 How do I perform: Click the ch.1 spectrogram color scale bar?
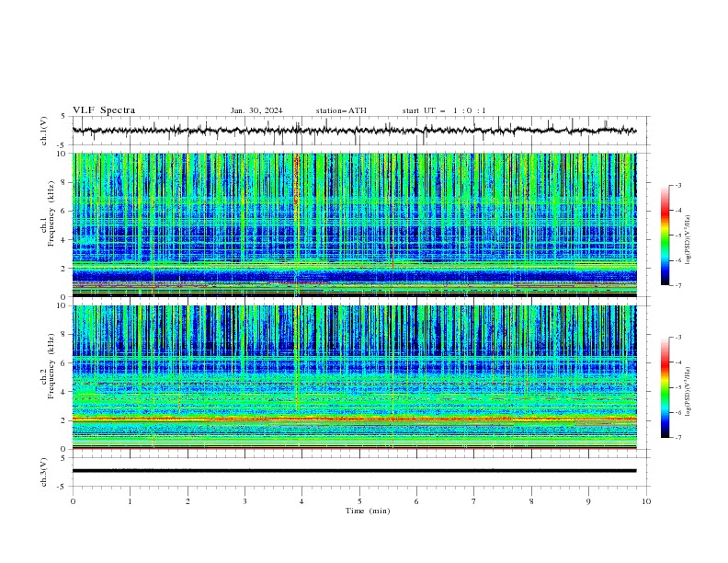[665, 236]
